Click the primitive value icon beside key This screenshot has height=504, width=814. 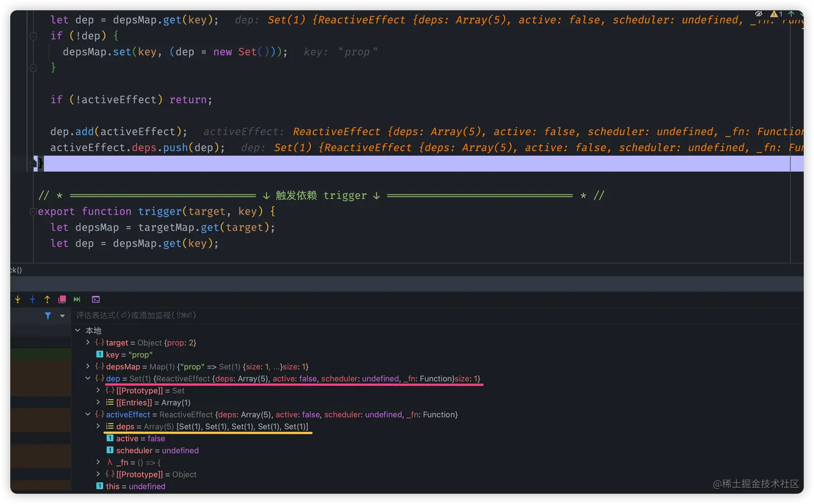[x=100, y=354]
